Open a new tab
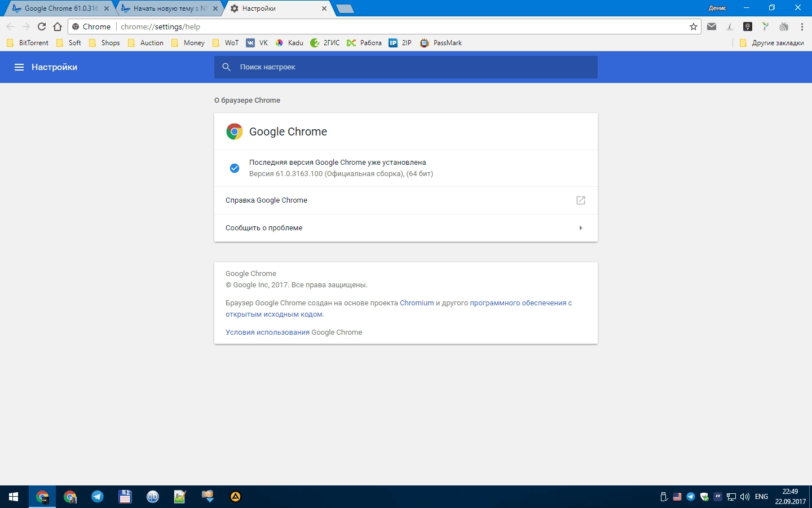The height and width of the screenshot is (508, 812). point(345,8)
